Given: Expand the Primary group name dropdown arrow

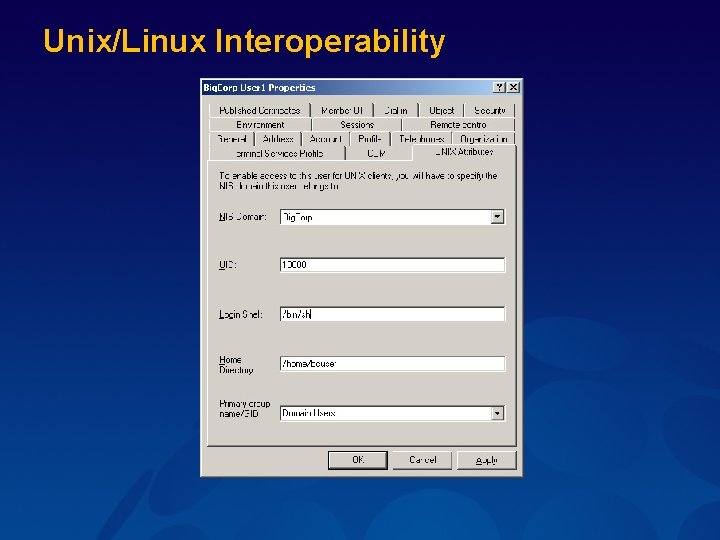Looking at the screenshot, I should pos(497,413).
